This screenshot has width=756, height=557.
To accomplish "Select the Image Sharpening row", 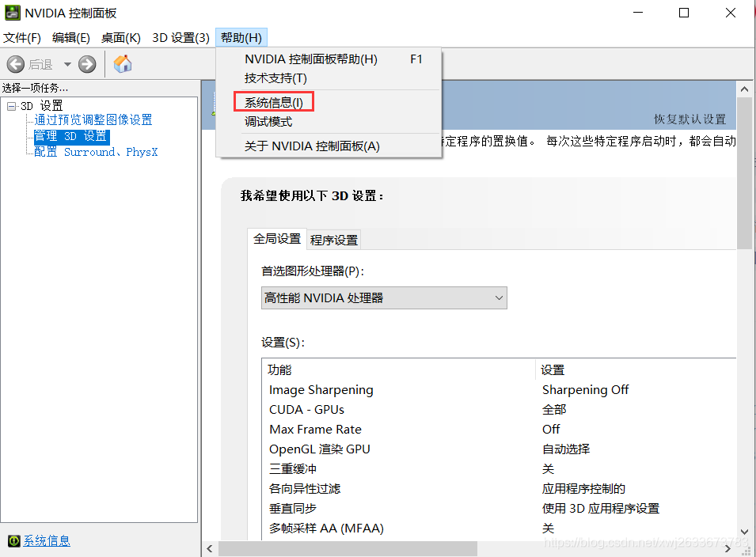I will pos(499,390).
